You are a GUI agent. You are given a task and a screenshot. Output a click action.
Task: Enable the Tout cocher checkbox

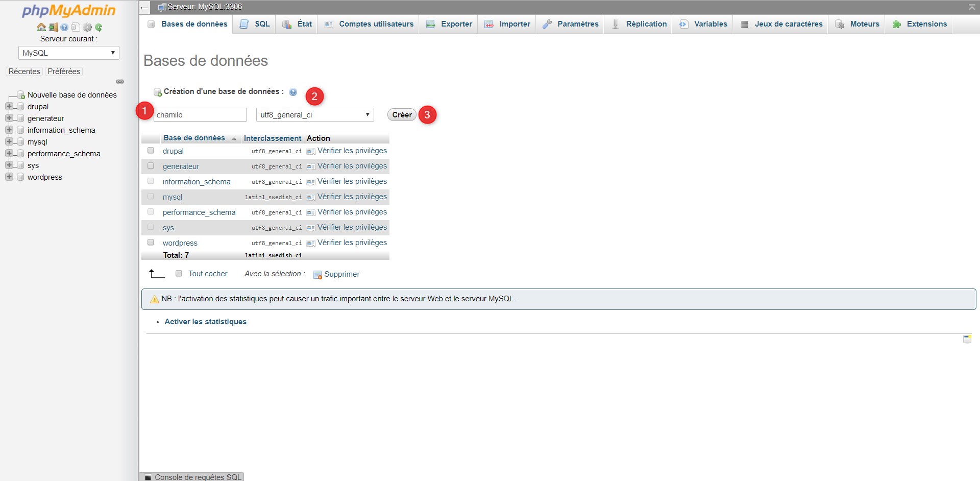179,274
